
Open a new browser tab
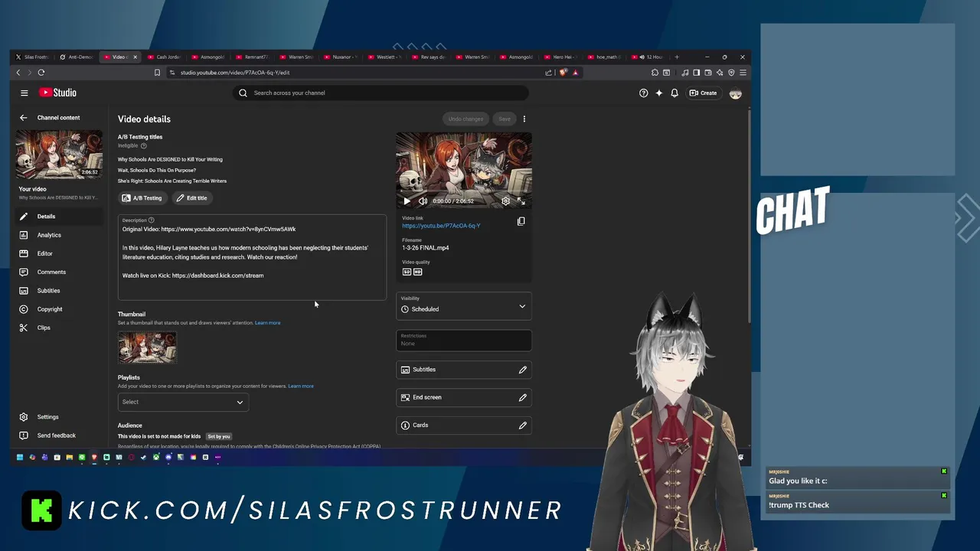click(x=677, y=57)
